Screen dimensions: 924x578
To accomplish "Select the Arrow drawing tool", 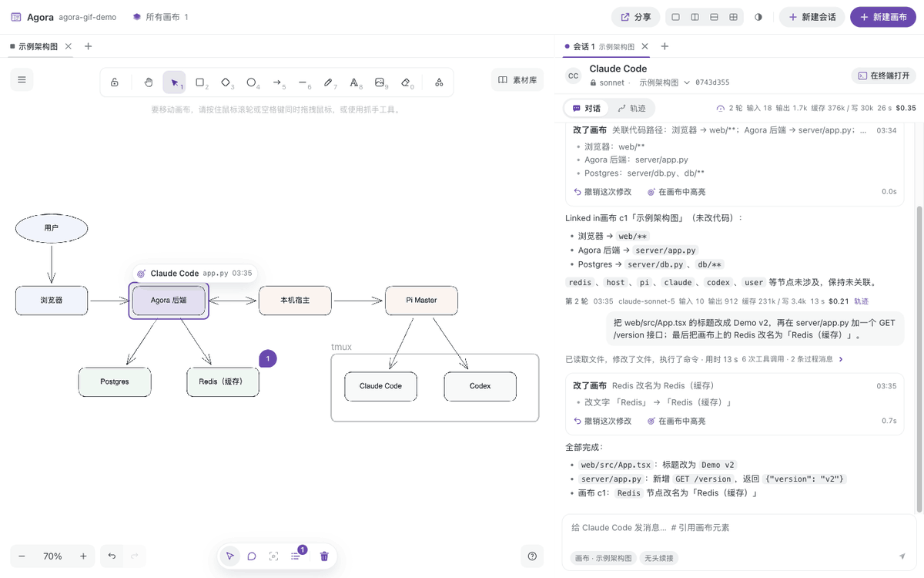I will [277, 82].
